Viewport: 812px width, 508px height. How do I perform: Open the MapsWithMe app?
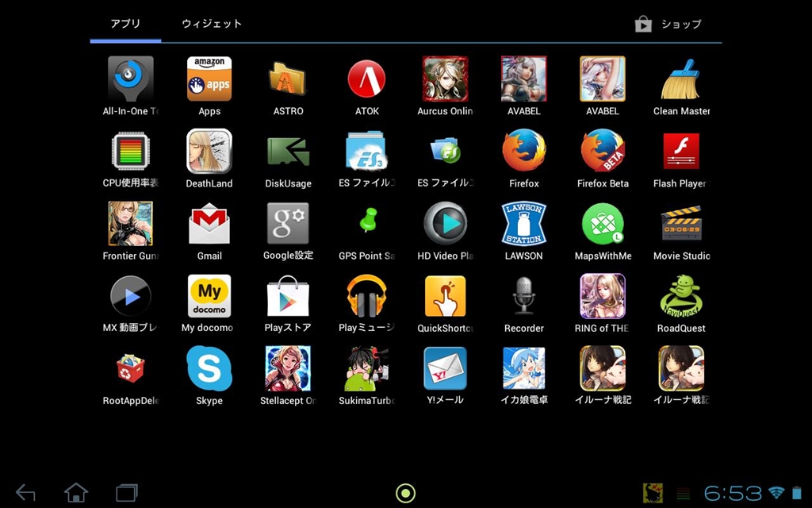point(603,223)
